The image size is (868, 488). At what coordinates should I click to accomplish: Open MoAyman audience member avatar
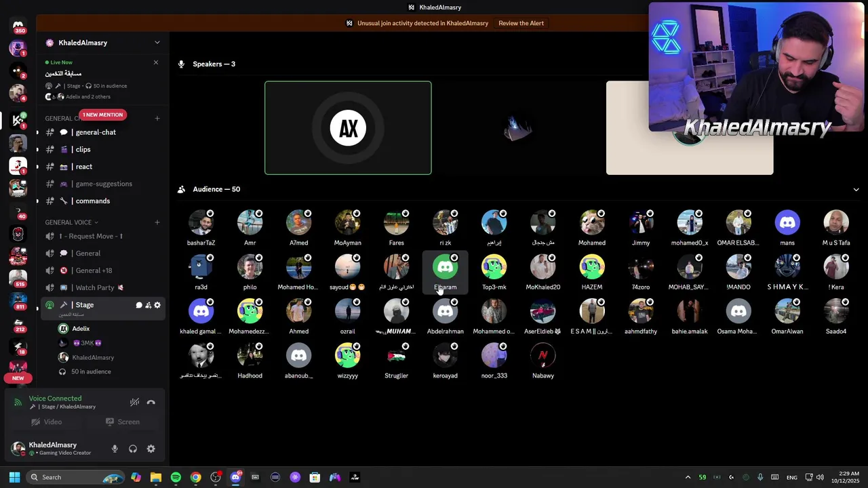click(348, 222)
